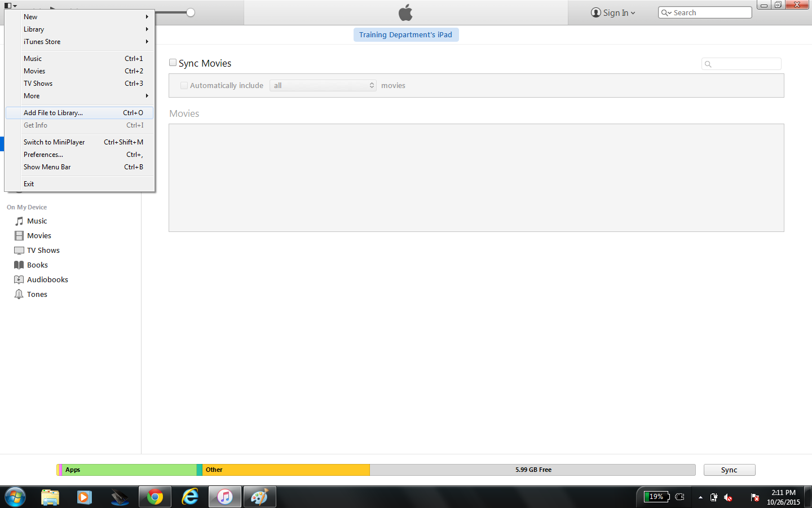Open the 'all' movies dropdown

[x=323, y=86]
